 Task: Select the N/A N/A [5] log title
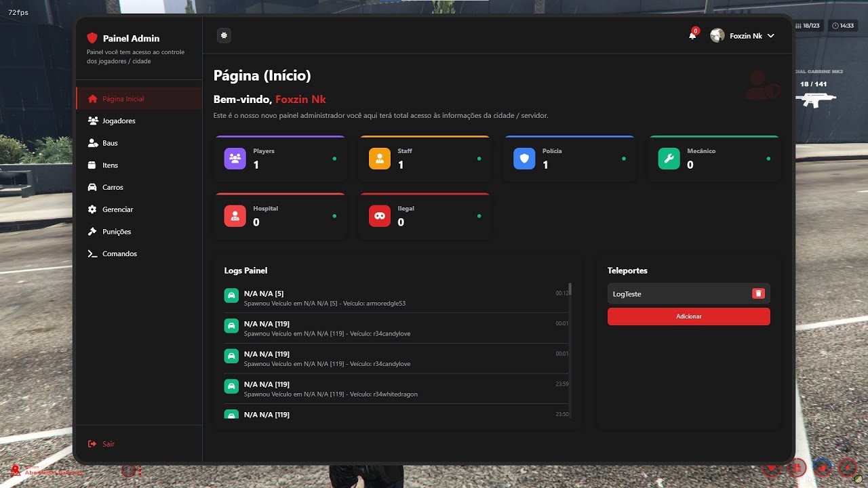coord(264,293)
